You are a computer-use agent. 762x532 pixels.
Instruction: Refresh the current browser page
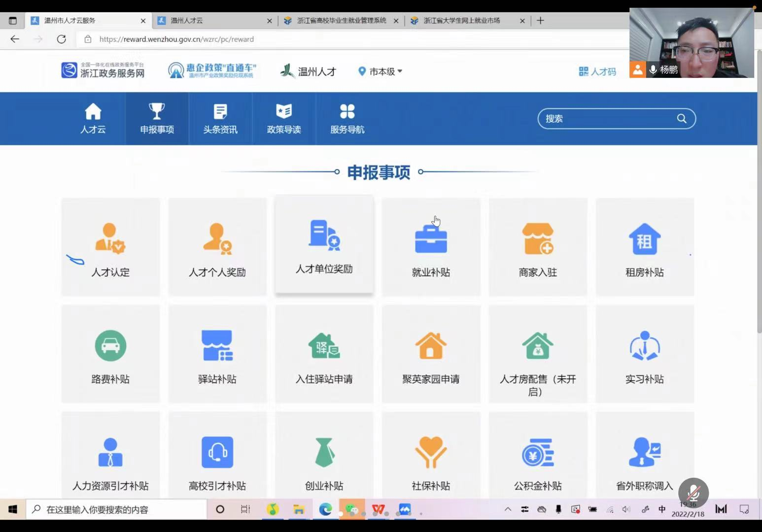(61, 39)
